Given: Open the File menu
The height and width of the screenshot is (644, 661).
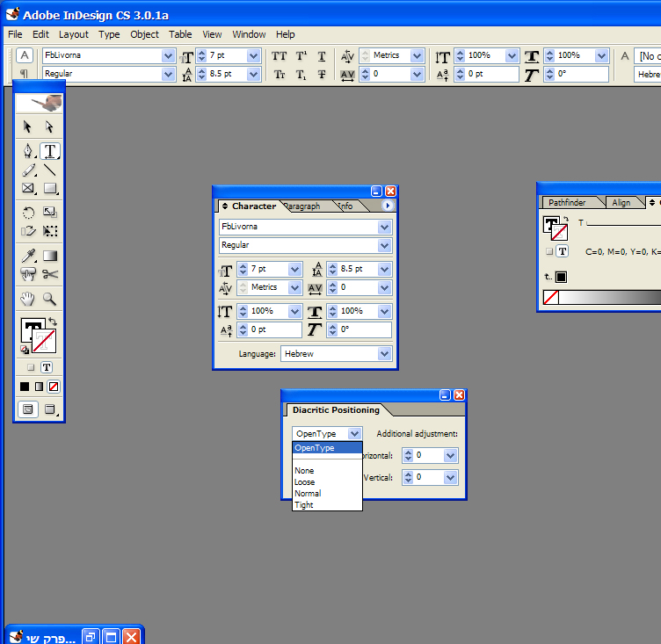Looking at the screenshot, I should tap(15, 34).
